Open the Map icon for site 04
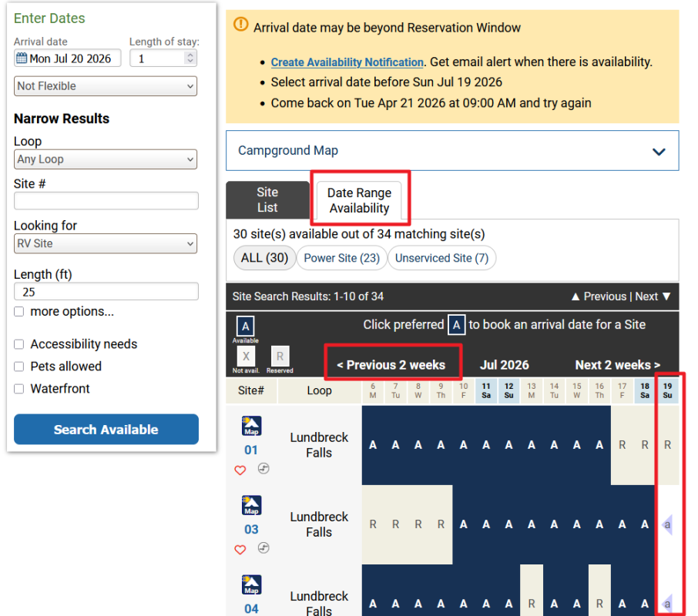Viewport: 698px width, 616px height. (x=251, y=584)
